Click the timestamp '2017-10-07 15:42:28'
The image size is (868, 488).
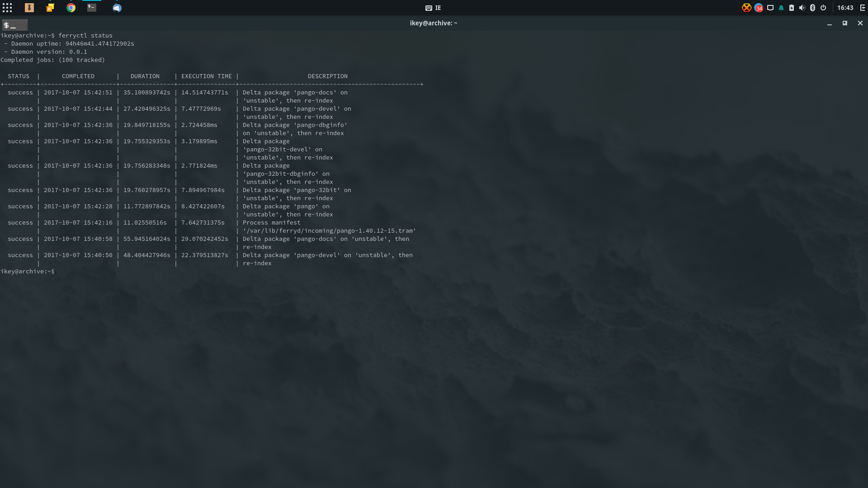(78, 206)
